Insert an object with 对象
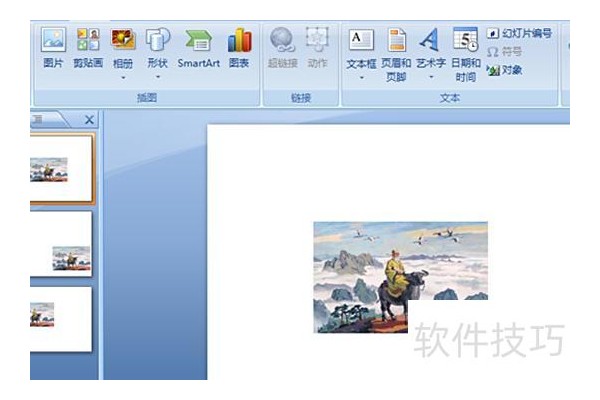The image size is (600, 400). (x=504, y=70)
